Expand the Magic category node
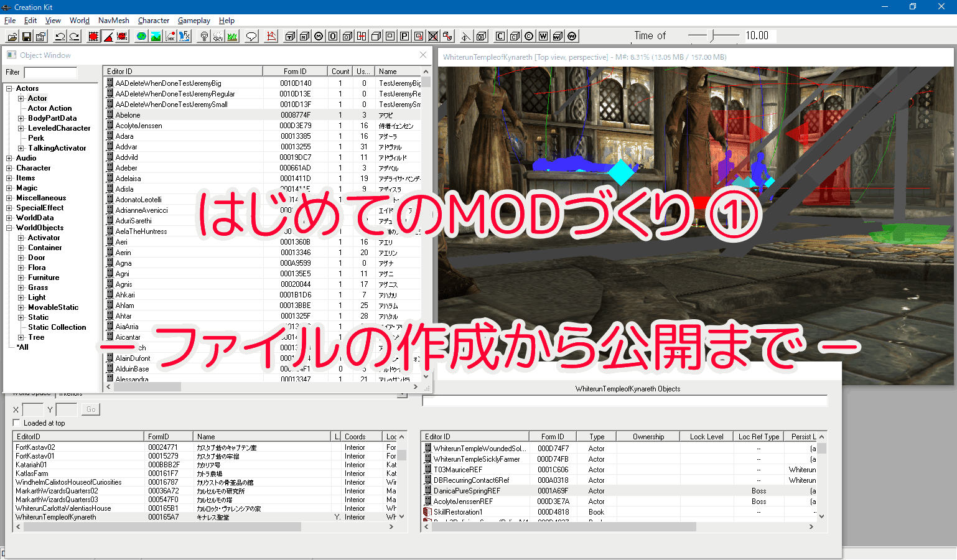Image resolution: width=957 pixels, height=560 pixels. [x=9, y=188]
